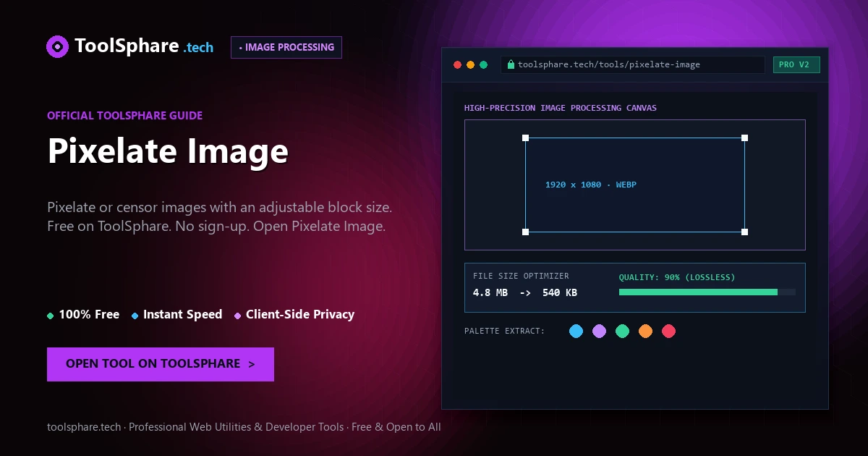
Task: Select the blue palette swatch
Action: click(x=576, y=332)
